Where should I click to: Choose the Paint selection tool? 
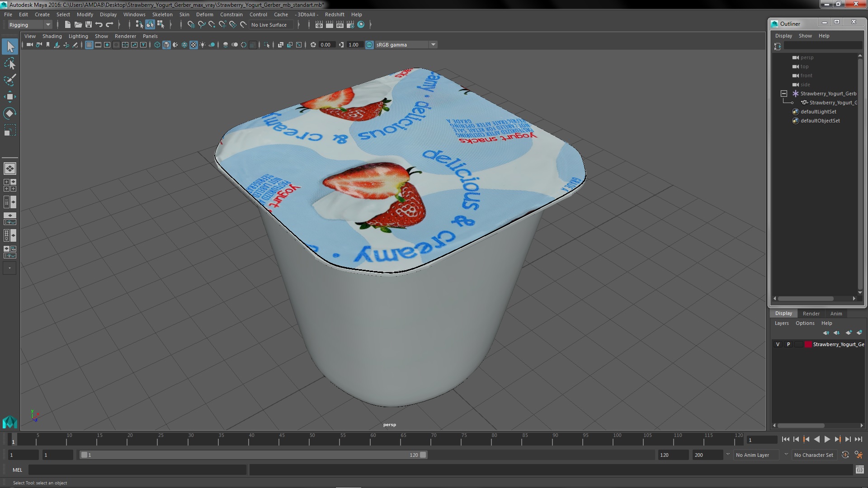(10, 80)
